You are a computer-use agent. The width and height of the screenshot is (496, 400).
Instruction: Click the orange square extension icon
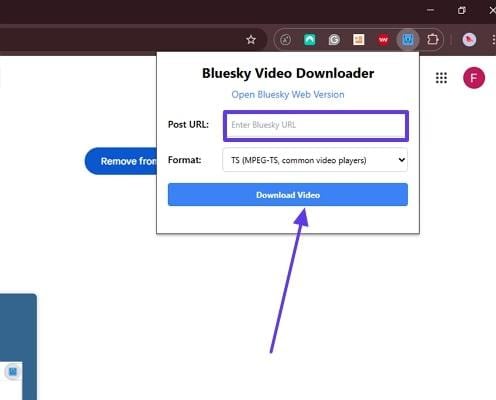coord(359,40)
